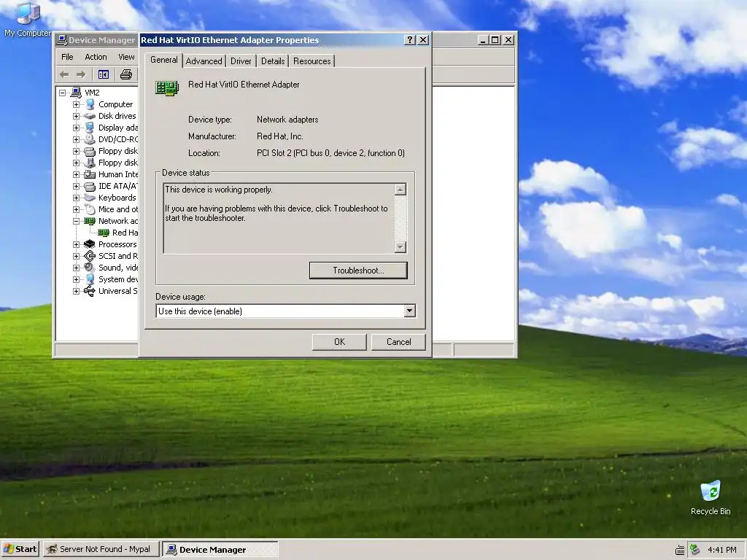Viewport: 747px width, 560px height.
Task: Click device status scrollbar down arrow
Action: 400,246
